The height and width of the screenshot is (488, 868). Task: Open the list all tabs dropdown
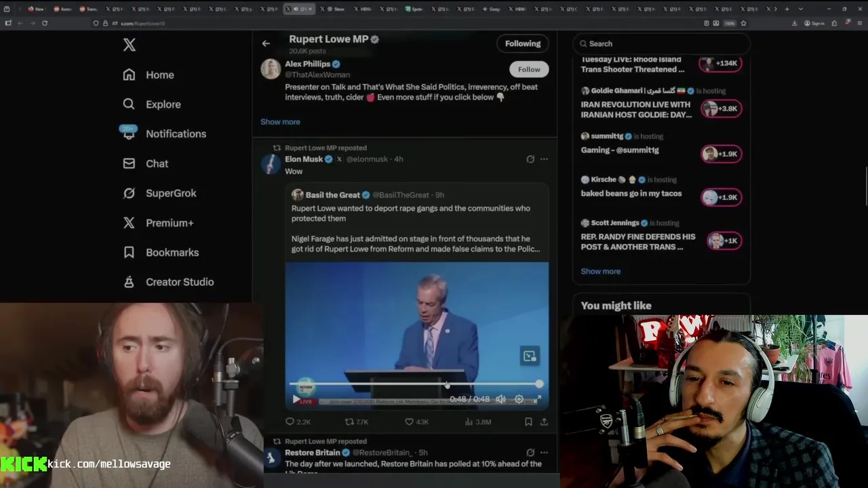[801, 9]
